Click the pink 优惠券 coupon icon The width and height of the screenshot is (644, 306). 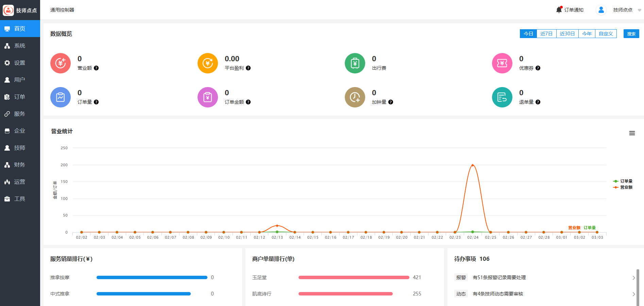[502, 63]
